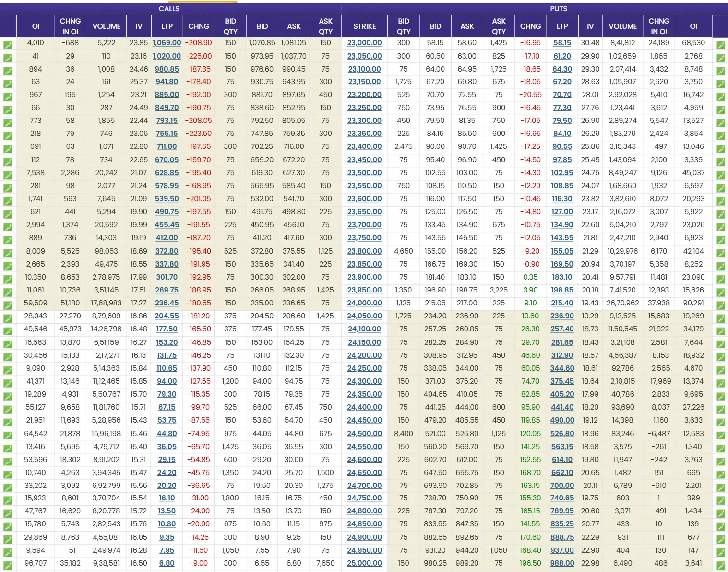The height and width of the screenshot is (572, 728).
Task: Open the call chart icon for strike 24,700.00
Action: pyautogui.click(x=8, y=488)
